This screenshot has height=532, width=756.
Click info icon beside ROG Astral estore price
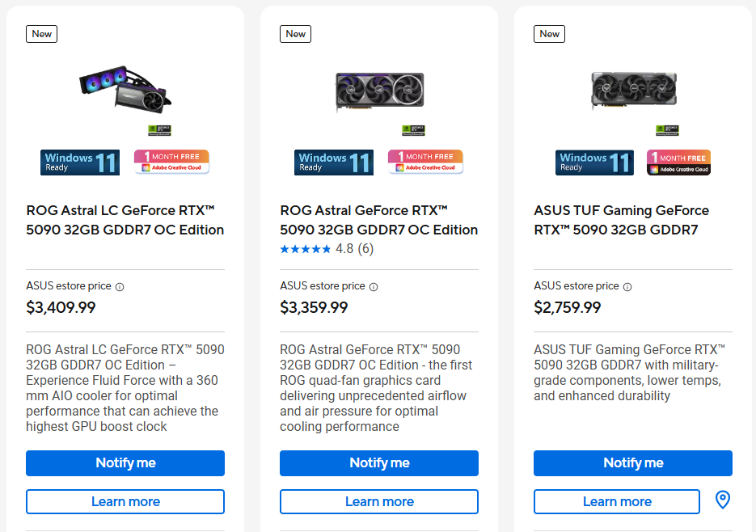pos(374,286)
